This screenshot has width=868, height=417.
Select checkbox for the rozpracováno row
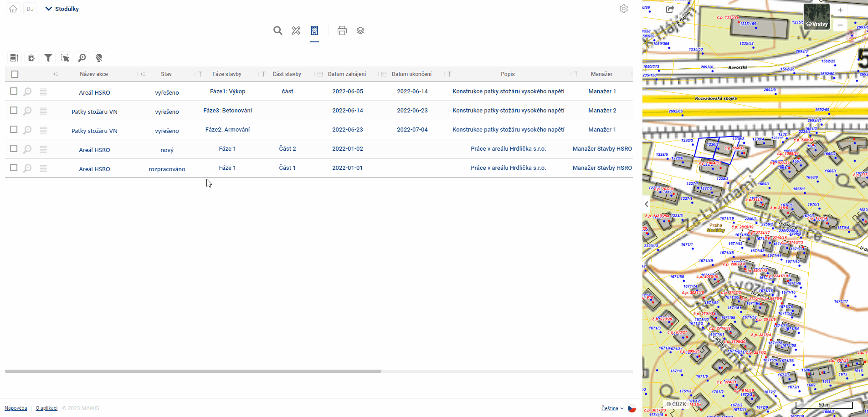point(14,168)
